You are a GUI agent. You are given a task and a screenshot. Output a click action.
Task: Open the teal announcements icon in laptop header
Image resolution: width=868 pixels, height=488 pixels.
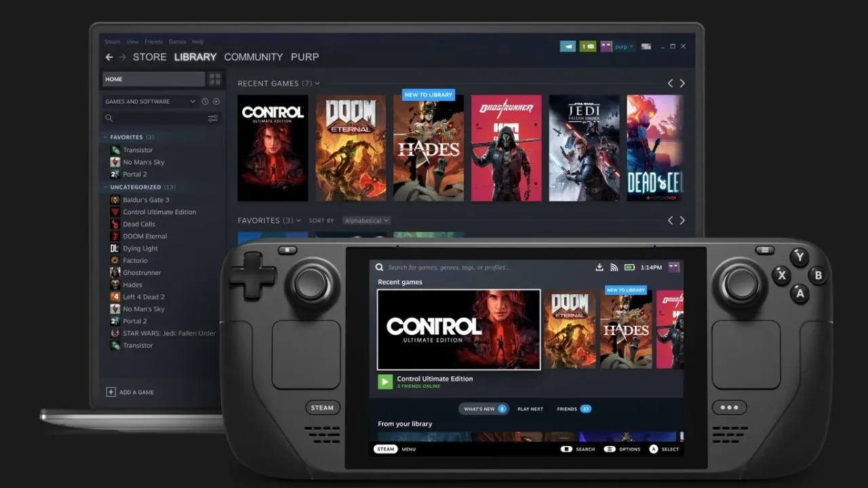[568, 46]
